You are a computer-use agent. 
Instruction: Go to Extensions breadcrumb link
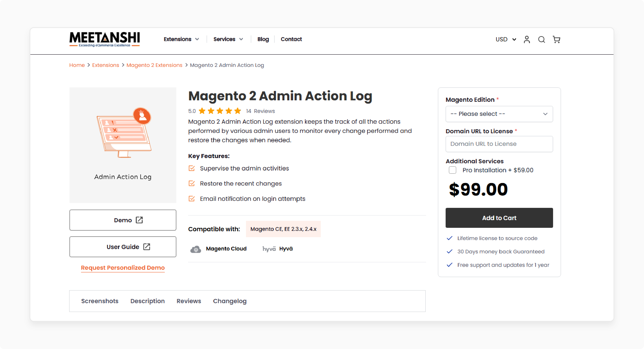pos(105,65)
